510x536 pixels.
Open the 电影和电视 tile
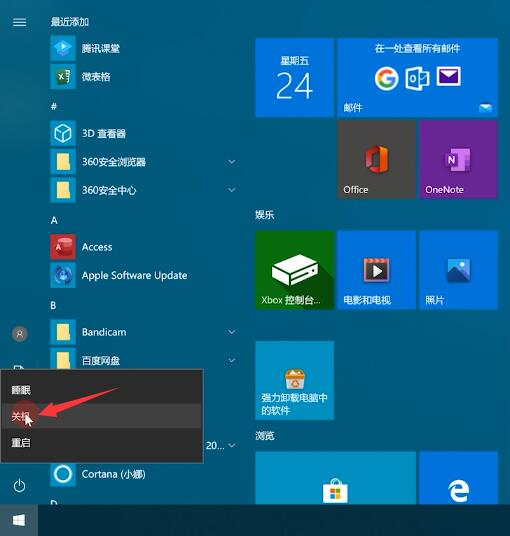(x=376, y=270)
